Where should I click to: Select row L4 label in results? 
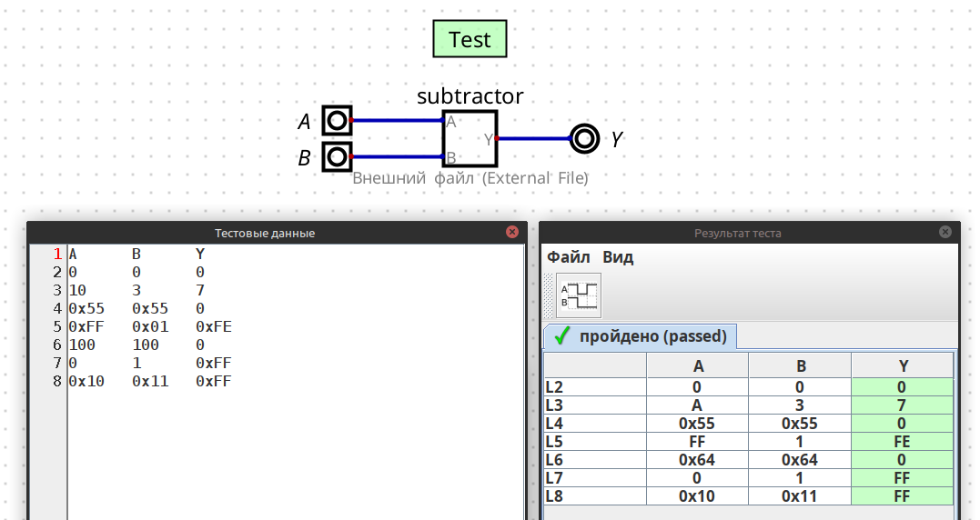(x=595, y=424)
